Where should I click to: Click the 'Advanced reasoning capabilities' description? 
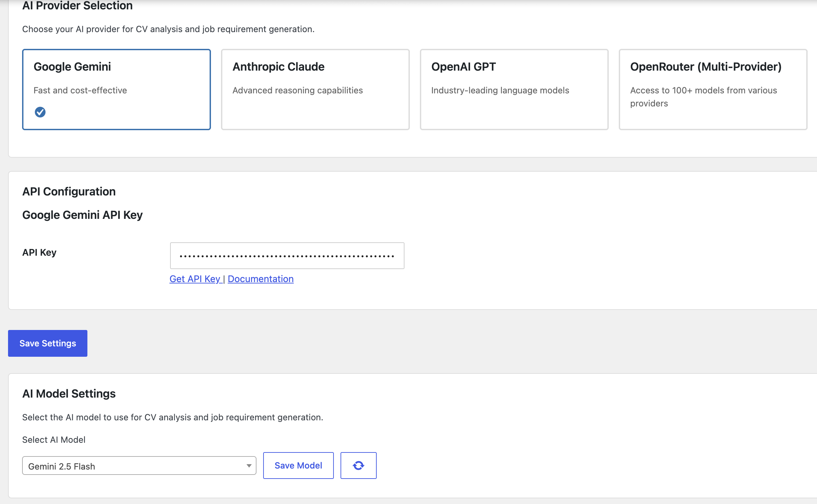click(298, 90)
